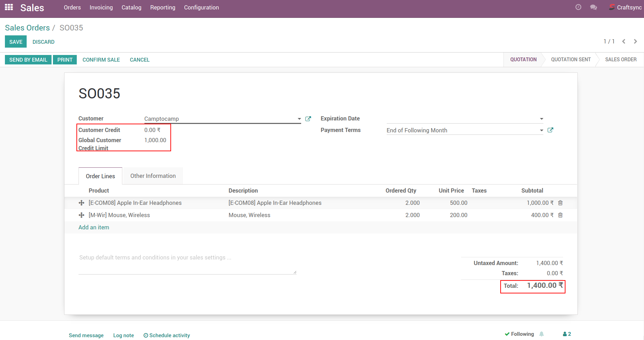This screenshot has width=644, height=340.
Task: Open the activities clock icon
Action: (578, 7)
